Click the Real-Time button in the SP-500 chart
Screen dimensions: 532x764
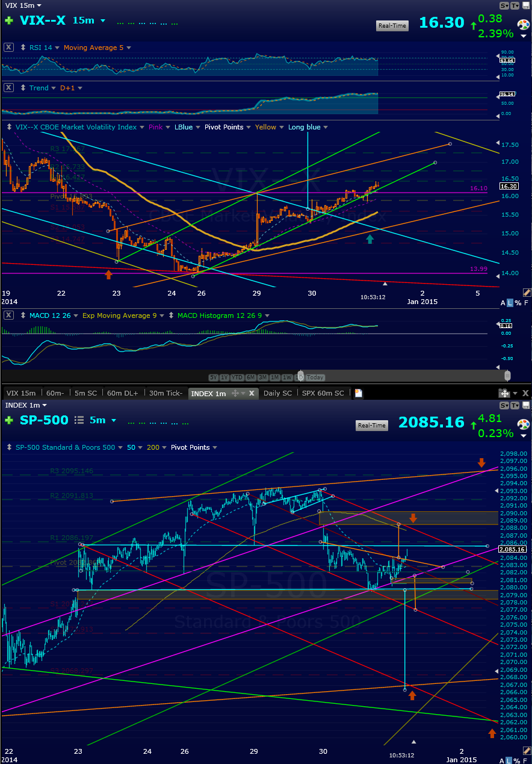[x=373, y=425]
